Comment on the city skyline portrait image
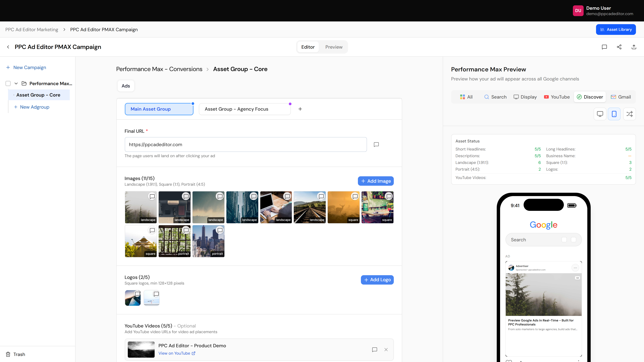This screenshot has height=362, width=644. pos(220,230)
